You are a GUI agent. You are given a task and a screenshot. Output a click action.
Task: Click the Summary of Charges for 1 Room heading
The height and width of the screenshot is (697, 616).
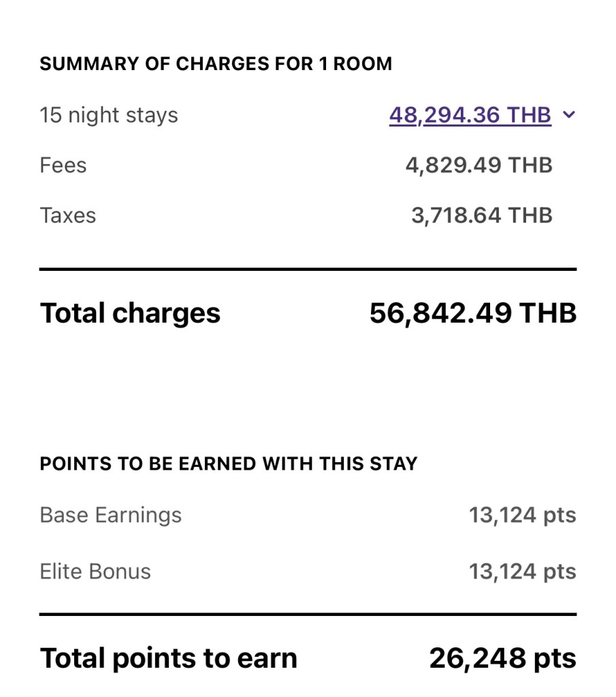(x=216, y=64)
